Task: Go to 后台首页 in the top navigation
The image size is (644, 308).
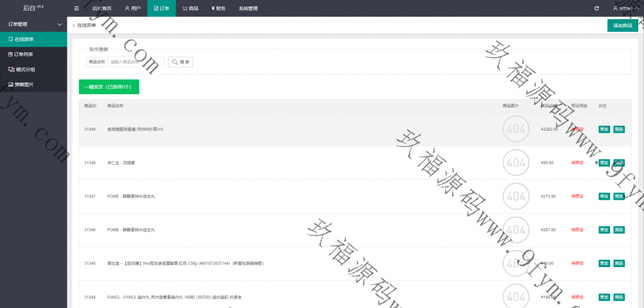Action: (x=101, y=9)
